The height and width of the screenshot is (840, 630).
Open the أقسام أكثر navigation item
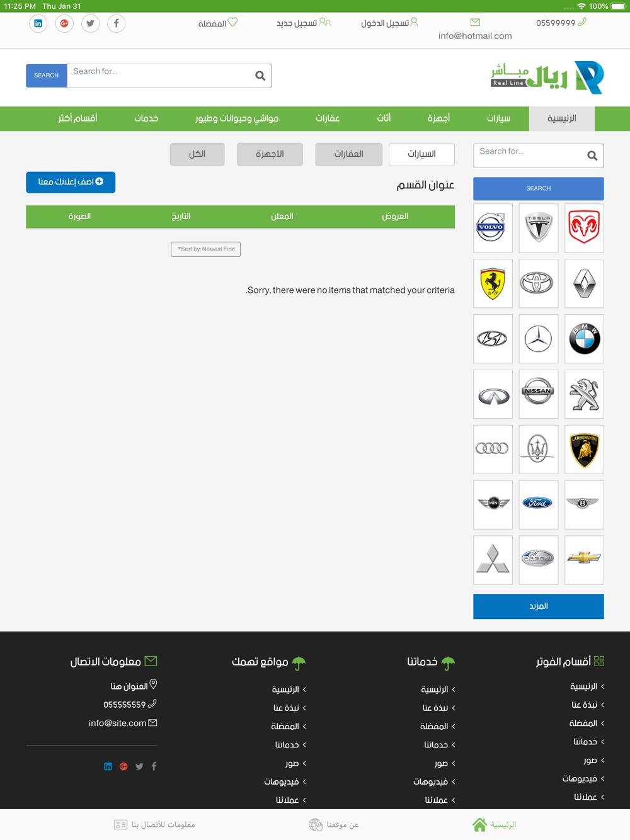click(77, 118)
